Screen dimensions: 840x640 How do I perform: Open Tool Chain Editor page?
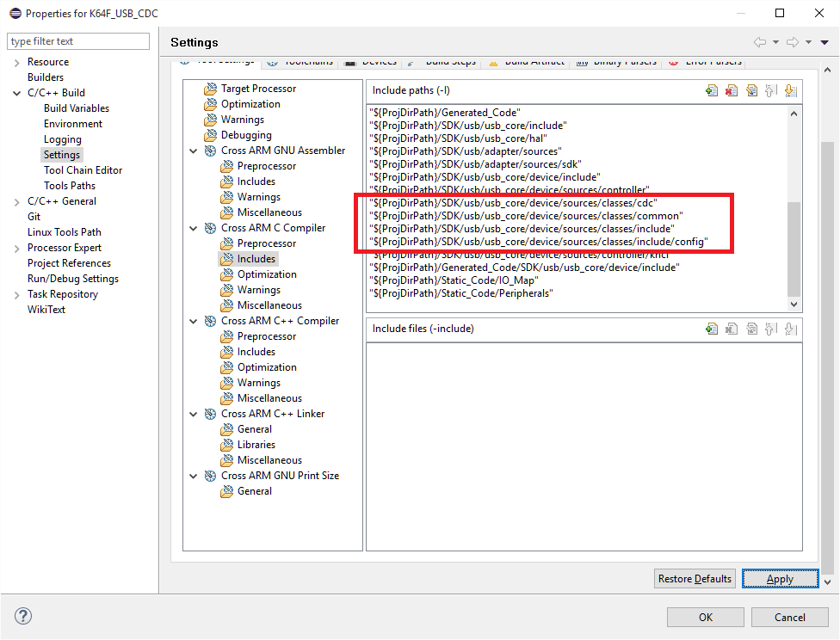pos(83,170)
